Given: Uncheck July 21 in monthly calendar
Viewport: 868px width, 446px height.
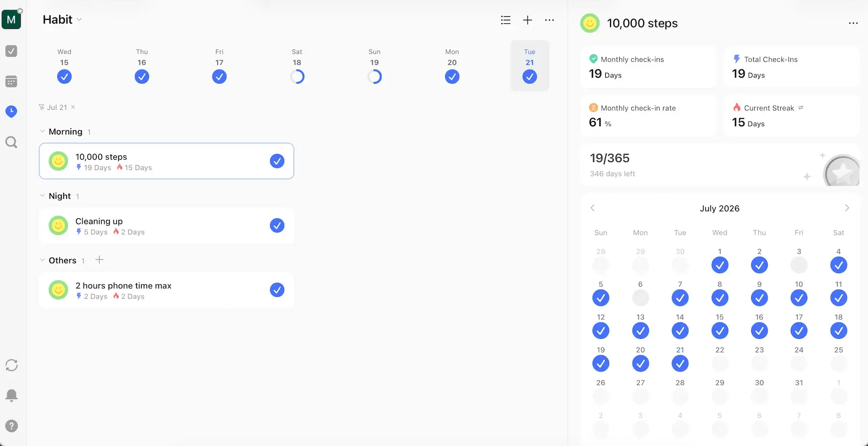Looking at the screenshot, I should (680, 363).
